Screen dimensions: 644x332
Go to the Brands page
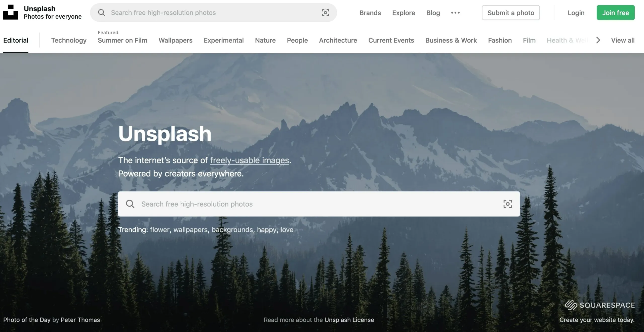[x=370, y=13]
